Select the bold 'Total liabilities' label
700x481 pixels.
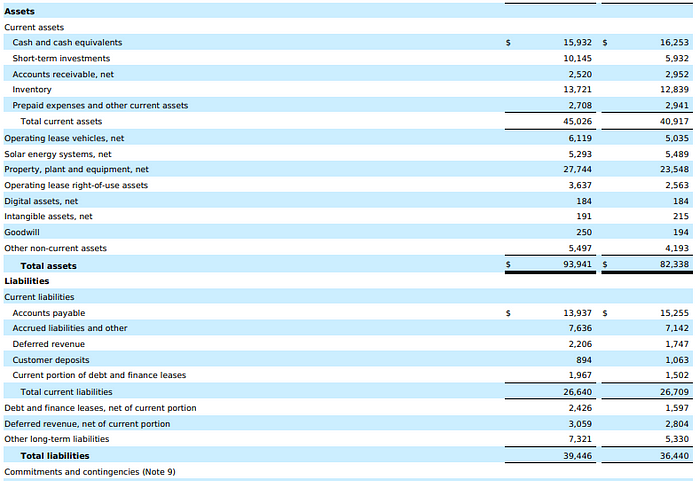pyautogui.click(x=55, y=456)
